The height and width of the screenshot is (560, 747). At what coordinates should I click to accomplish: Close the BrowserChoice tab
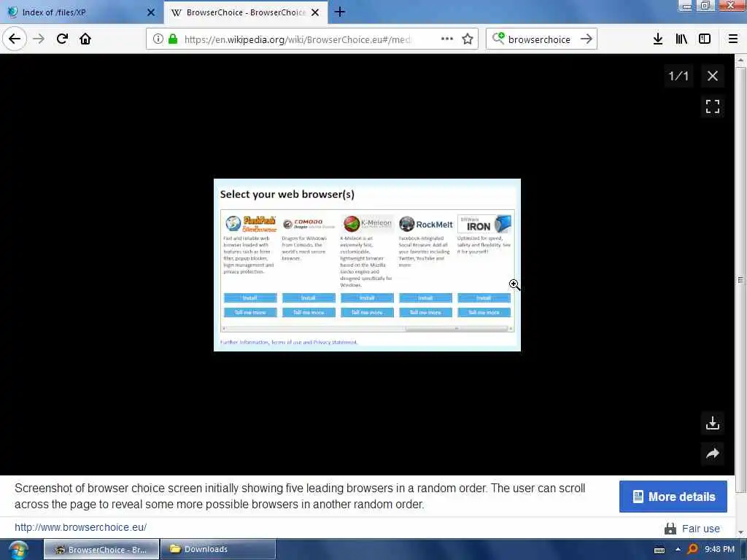click(x=315, y=12)
